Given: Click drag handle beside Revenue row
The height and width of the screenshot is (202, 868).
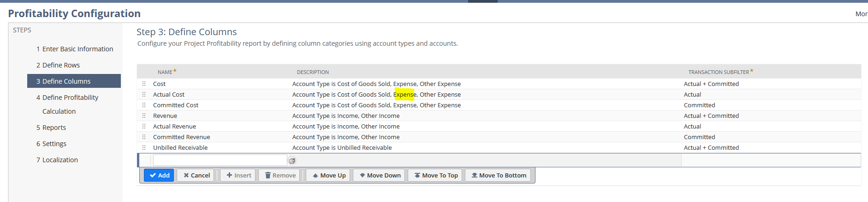Looking at the screenshot, I should point(144,116).
